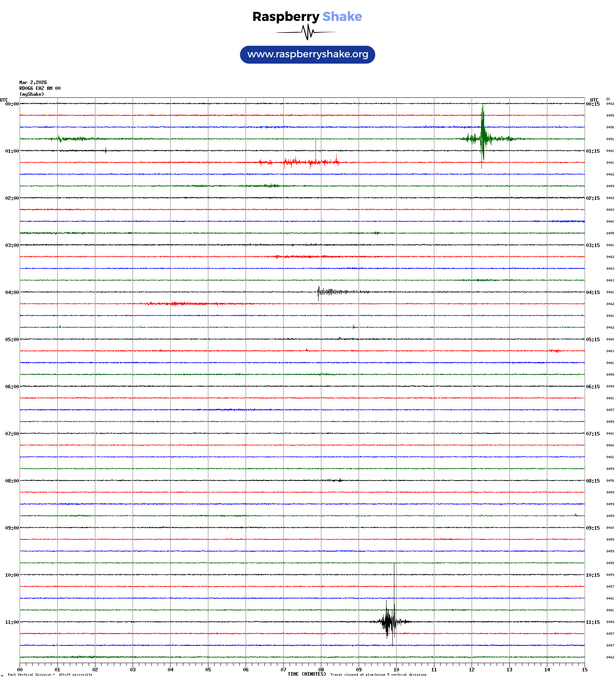The width and height of the screenshot is (616, 680).
Task: Click minute 15 tick label on bottom axis
Action: 585,670
